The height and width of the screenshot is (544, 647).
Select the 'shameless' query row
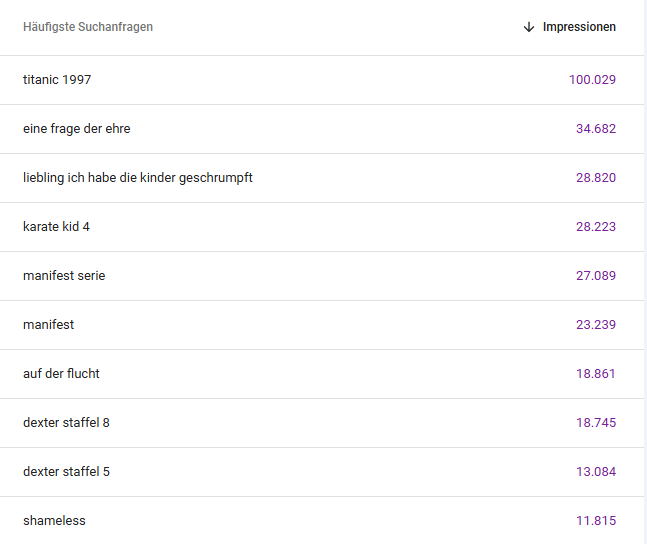click(x=54, y=520)
